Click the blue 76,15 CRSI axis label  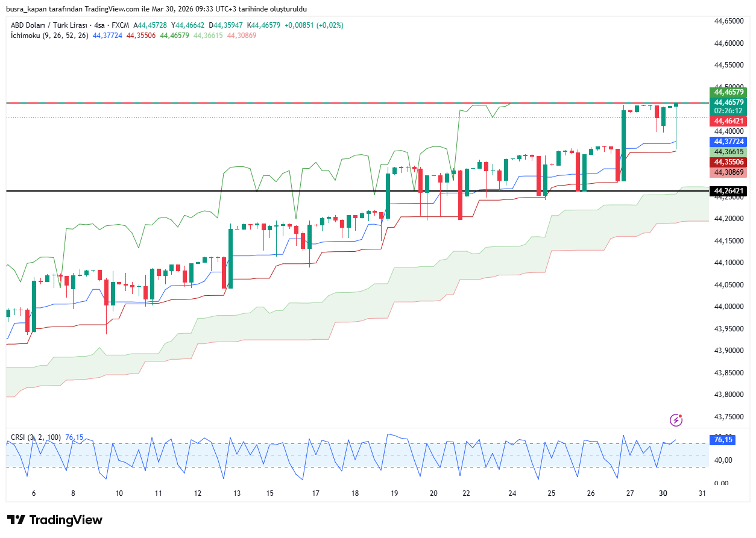(723, 440)
